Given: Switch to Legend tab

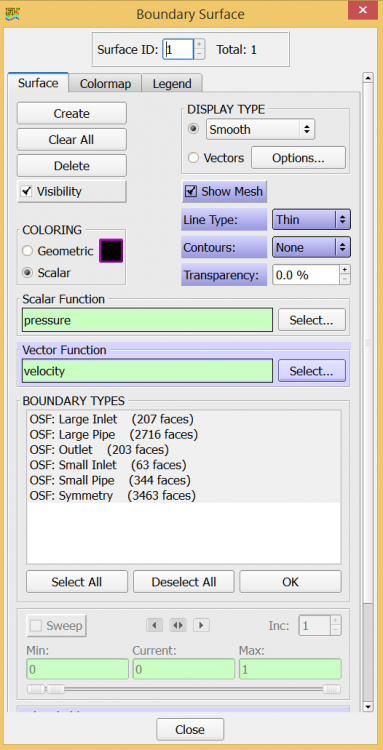Looking at the screenshot, I should pos(172,84).
